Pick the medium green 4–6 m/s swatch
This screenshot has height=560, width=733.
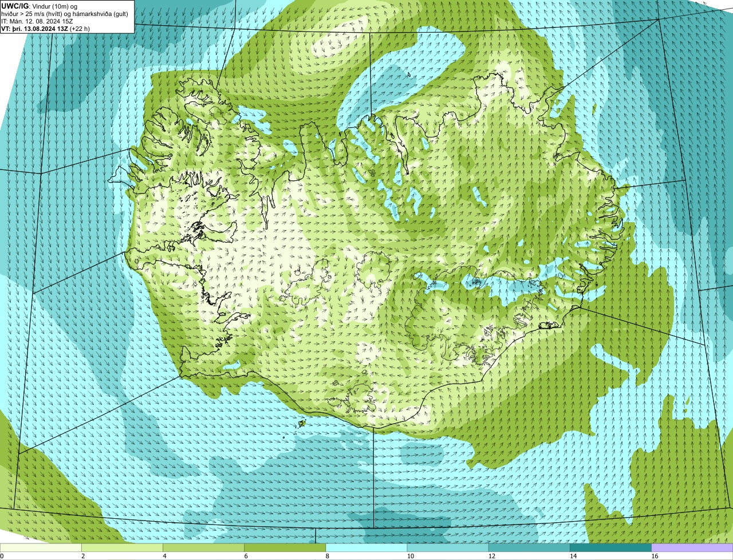[203, 548]
